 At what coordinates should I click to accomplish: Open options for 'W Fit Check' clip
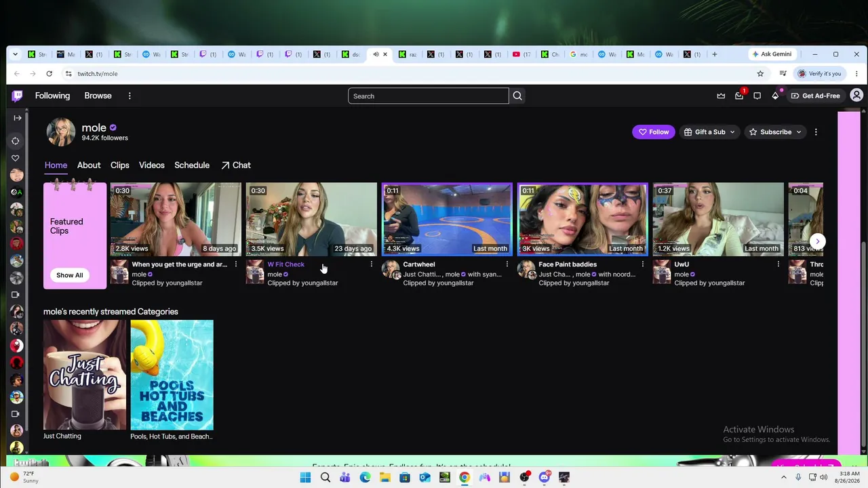tap(371, 264)
